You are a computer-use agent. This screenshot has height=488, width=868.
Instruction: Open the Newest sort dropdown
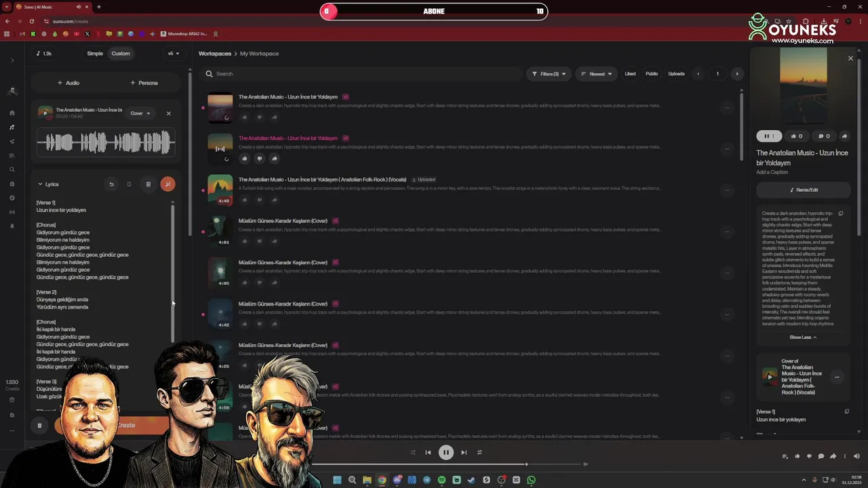coord(597,74)
